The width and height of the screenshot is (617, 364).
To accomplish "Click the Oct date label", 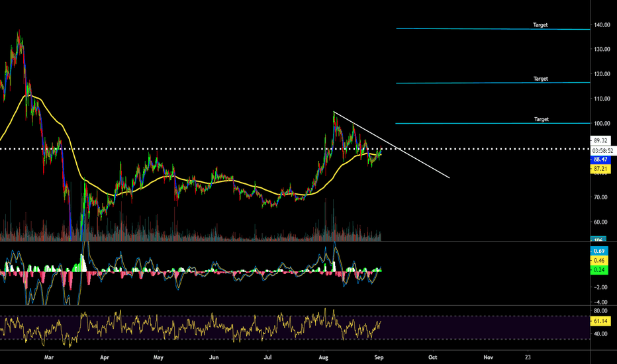I will [432, 357].
